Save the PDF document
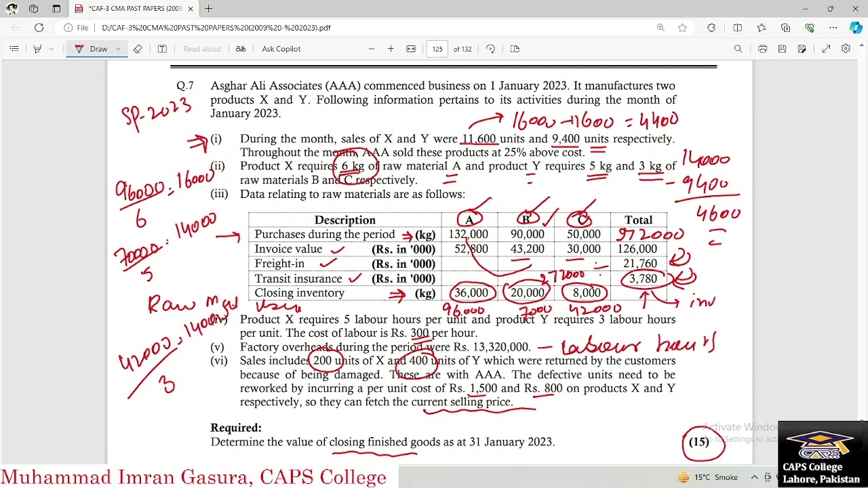This screenshot has width=868, height=488. tap(782, 49)
